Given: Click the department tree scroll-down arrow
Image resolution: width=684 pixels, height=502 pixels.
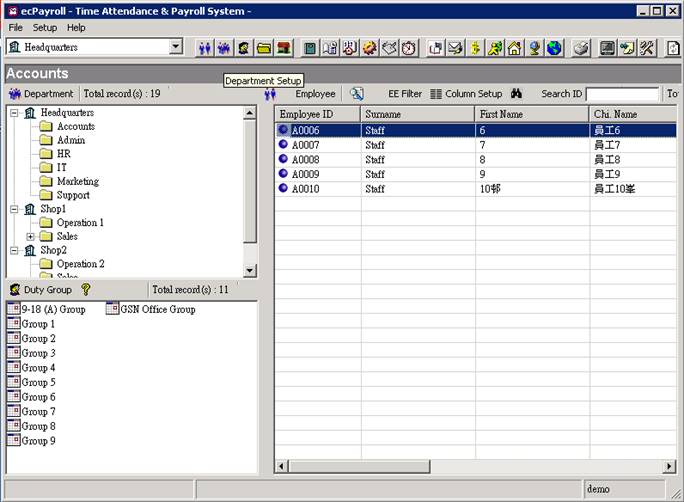Looking at the screenshot, I should click(x=250, y=270).
